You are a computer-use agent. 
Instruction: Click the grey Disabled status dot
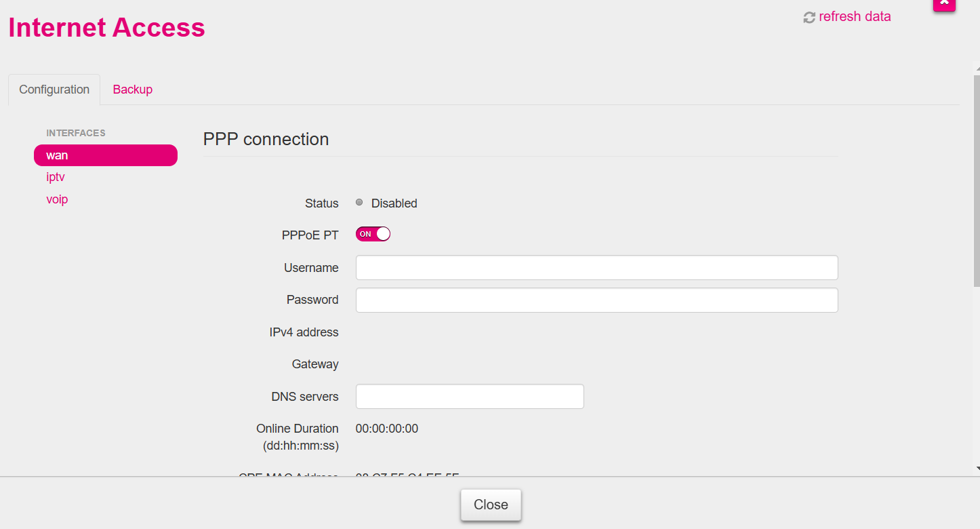pyautogui.click(x=359, y=202)
